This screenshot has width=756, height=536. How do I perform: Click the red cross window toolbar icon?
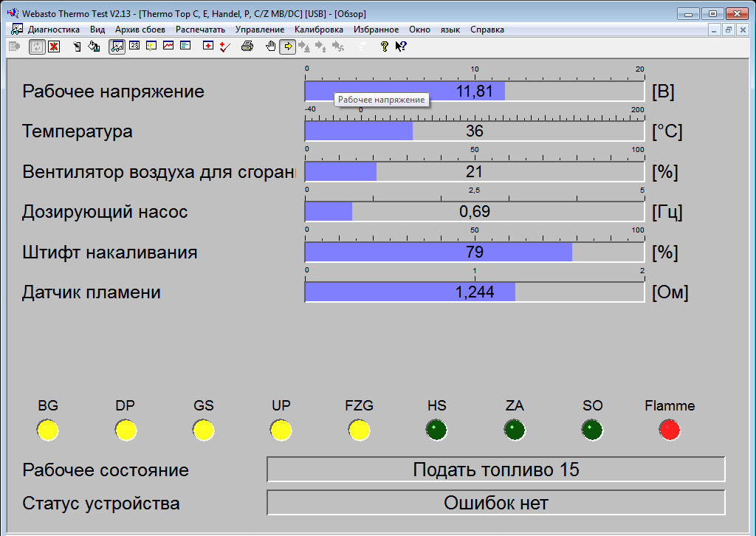coord(207,46)
